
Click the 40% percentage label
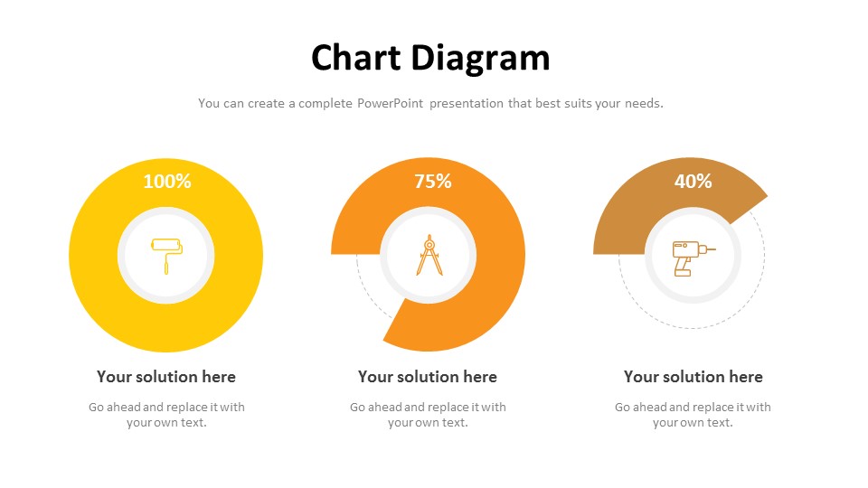(693, 182)
